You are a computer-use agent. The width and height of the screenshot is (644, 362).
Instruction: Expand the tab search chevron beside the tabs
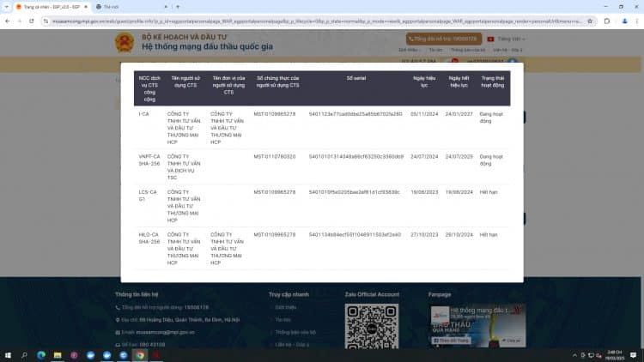point(7,7)
